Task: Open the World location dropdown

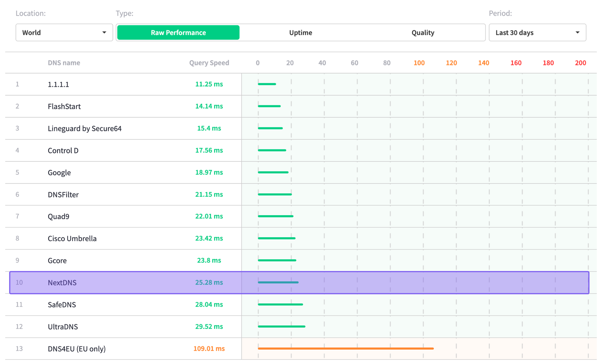Action: [64, 33]
